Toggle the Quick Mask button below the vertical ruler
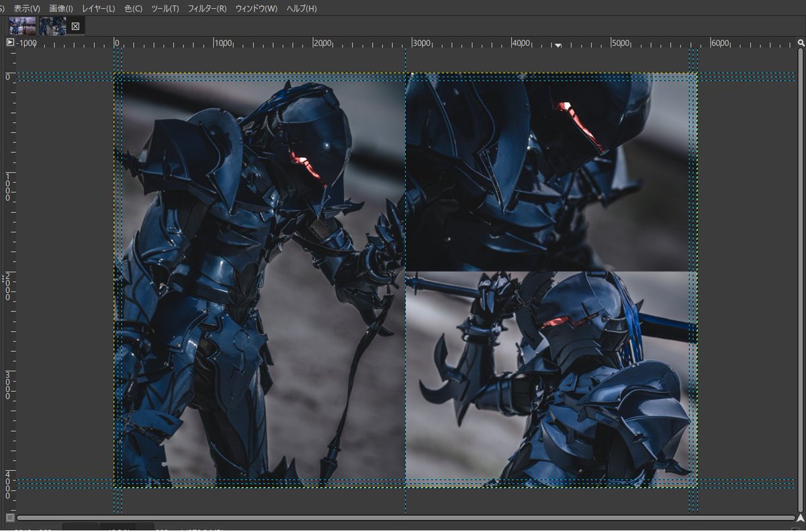 (10, 517)
